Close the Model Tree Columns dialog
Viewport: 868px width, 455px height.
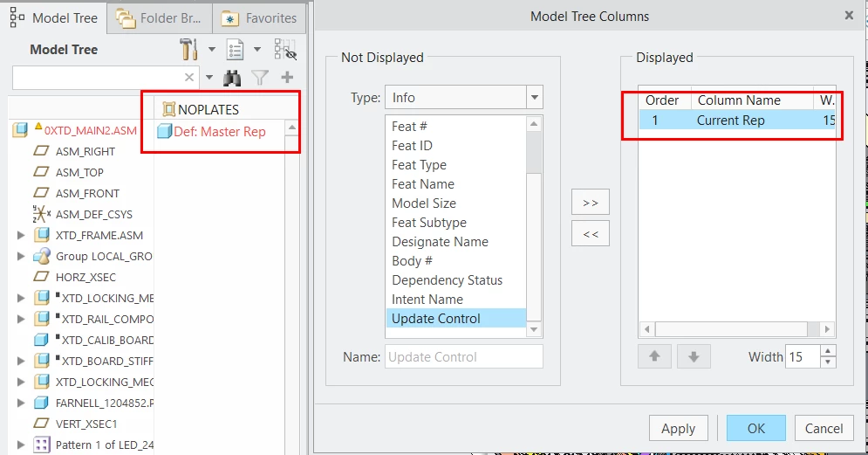849,16
